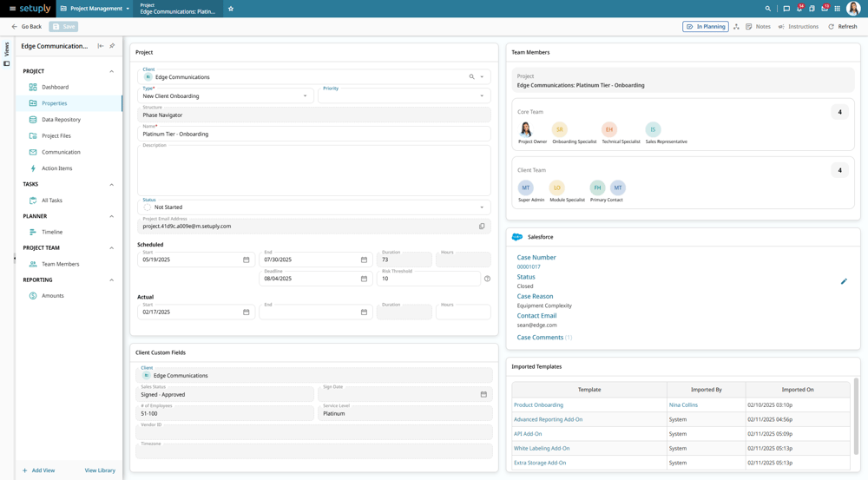Open Salesforce case number 00001017

(528, 266)
